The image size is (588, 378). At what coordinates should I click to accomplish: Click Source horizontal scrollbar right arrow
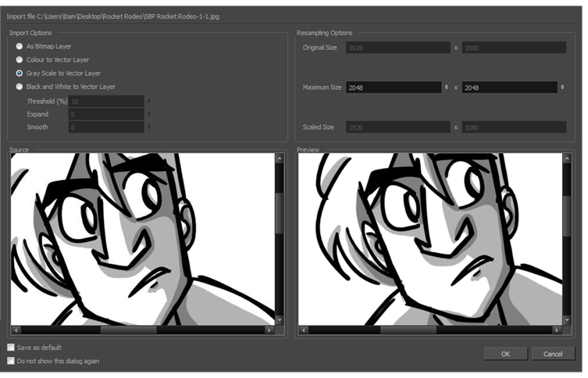click(x=269, y=330)
